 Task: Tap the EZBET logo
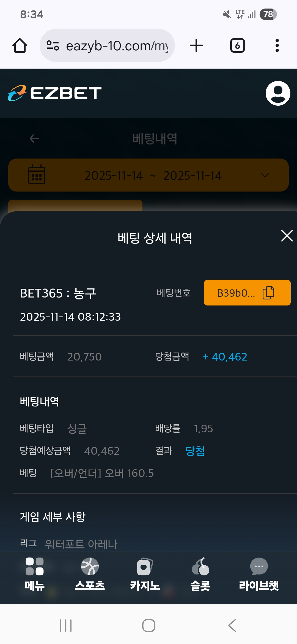[54, 93]
